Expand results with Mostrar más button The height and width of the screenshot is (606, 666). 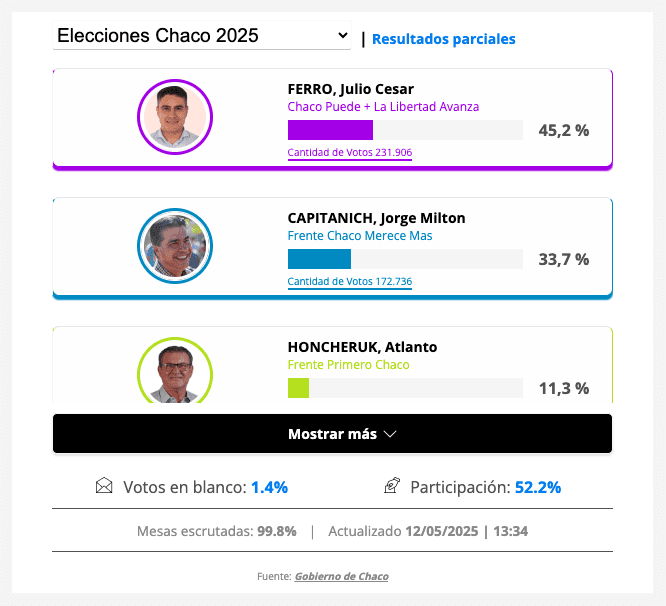(x=332, y=434)
